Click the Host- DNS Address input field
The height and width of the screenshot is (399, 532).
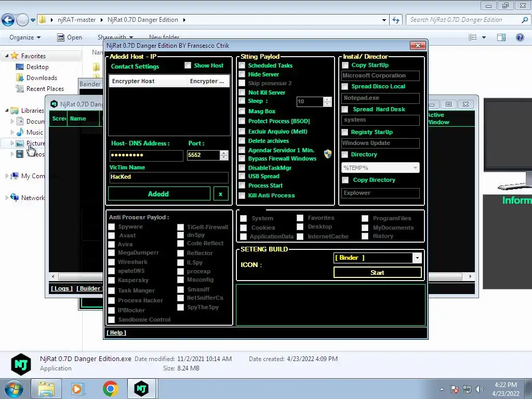click(146, 155)
